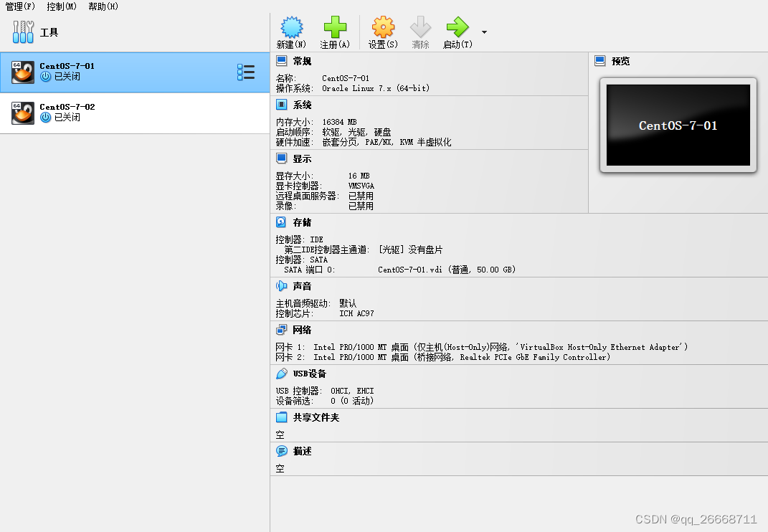Click the CentOS-7-01 powered-off status icon
768x532 pixels.
46,77
